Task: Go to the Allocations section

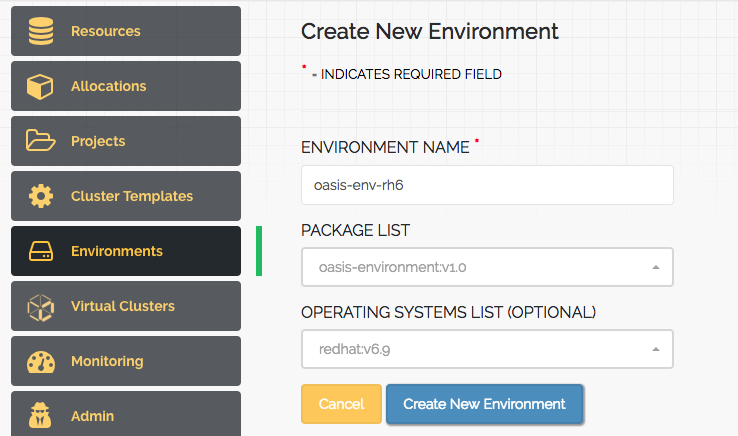Action: pyautogui.click(x=126, y=86)
